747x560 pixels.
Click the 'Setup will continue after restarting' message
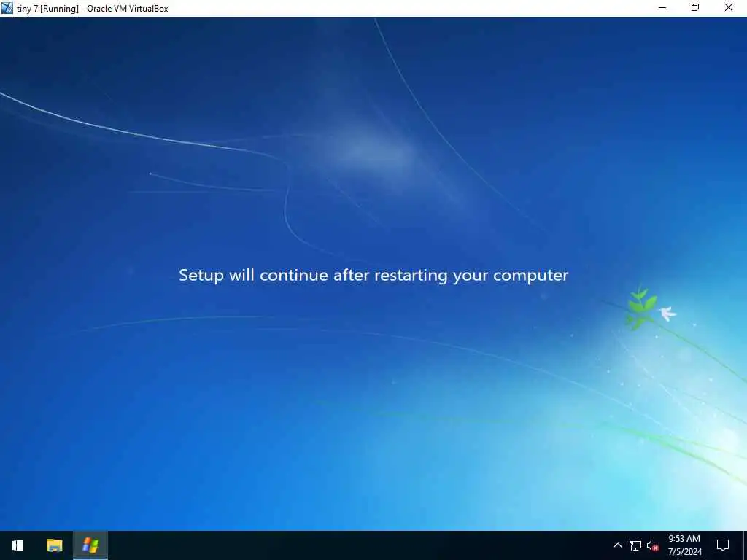pyautogui.click(x=373, y=275)
